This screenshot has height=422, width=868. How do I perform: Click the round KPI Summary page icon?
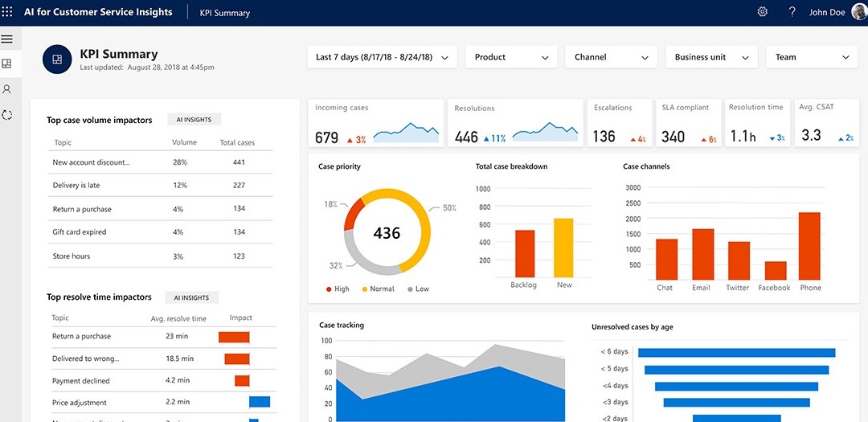(57, 59)
